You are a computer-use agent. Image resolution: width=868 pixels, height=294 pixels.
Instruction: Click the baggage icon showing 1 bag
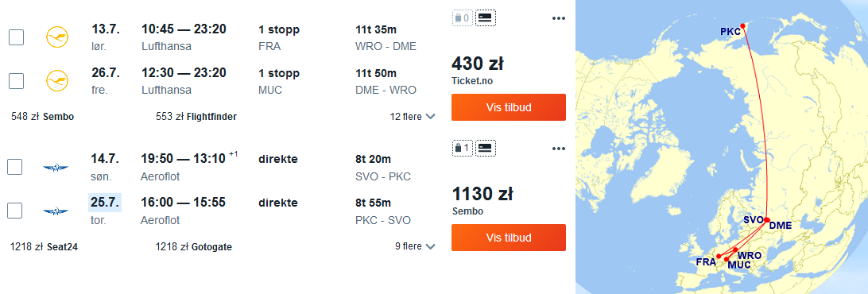463,148
